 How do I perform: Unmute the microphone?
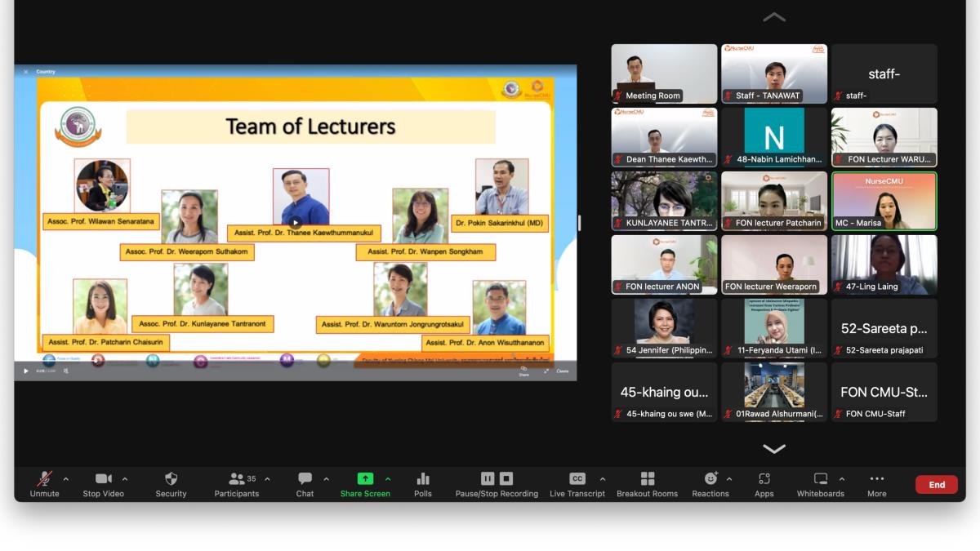point(45,483)
